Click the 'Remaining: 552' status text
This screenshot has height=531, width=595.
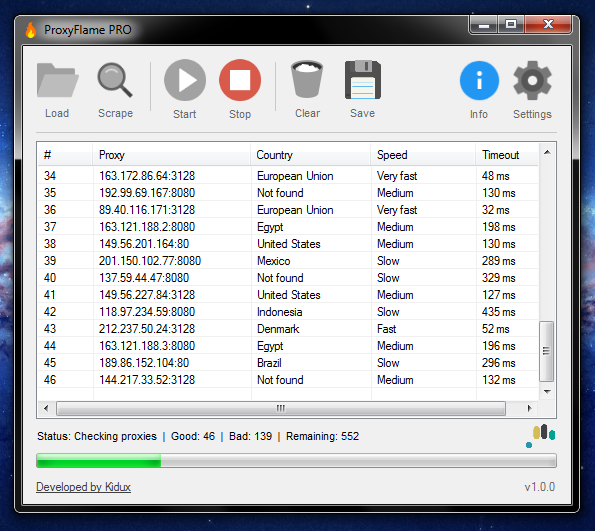[x=323, y=436]
